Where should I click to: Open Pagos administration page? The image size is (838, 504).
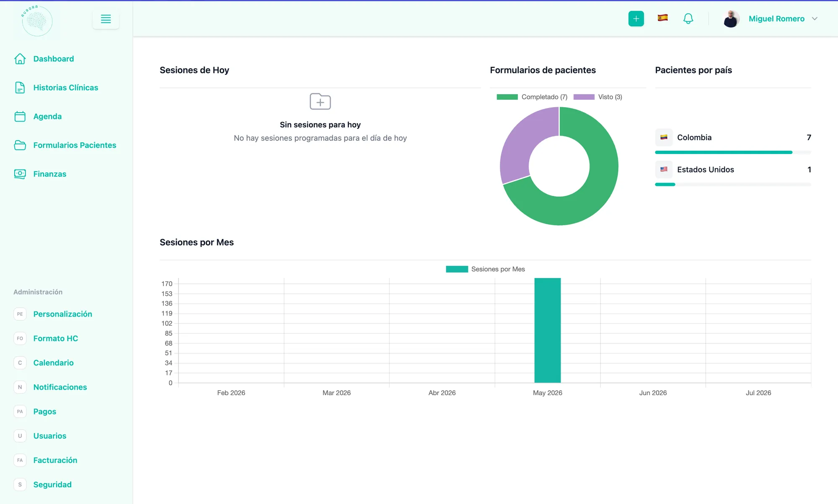45,411
